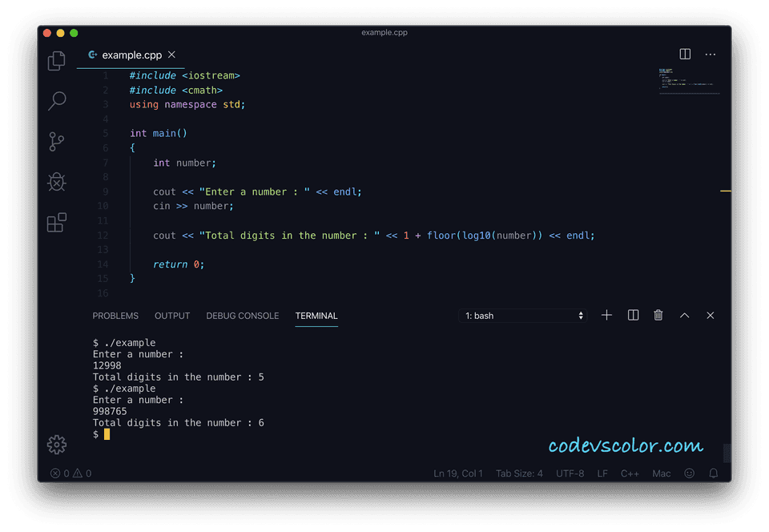Open the Explorer sidebar icon
This screenshot has height=532, width=769.
[56, 61]
